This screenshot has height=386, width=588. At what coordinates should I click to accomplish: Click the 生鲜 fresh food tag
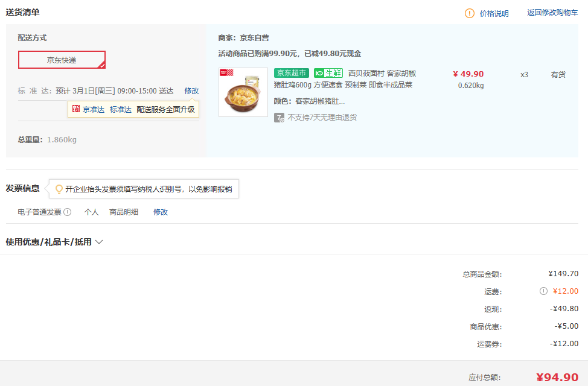point(328,73)
